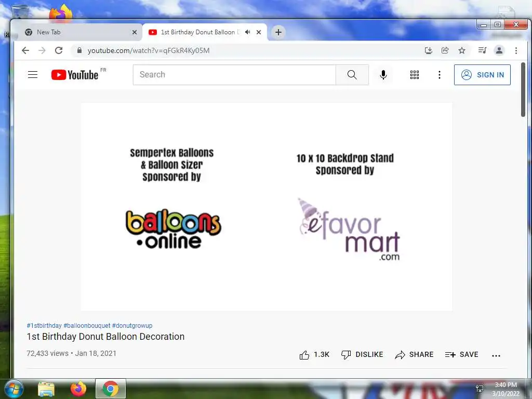Click the DISLIKE button
Viewport: 532px width, 399px height.
tap(362, 354)
